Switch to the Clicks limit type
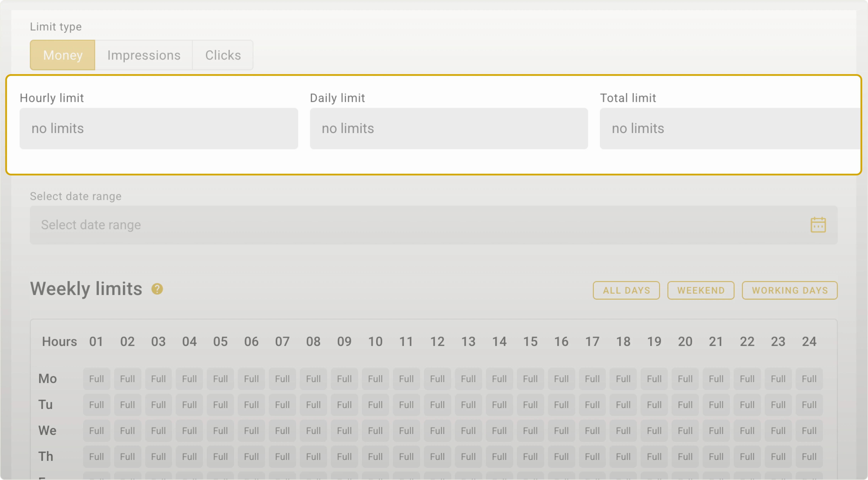868x480 pixels. [223, 55]
